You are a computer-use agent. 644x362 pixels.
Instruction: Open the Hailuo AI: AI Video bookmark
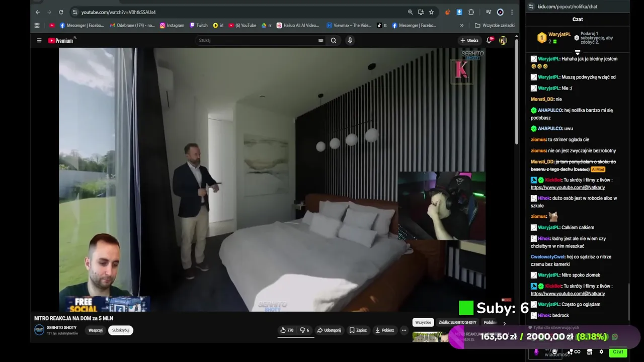[x=298, y=25]
